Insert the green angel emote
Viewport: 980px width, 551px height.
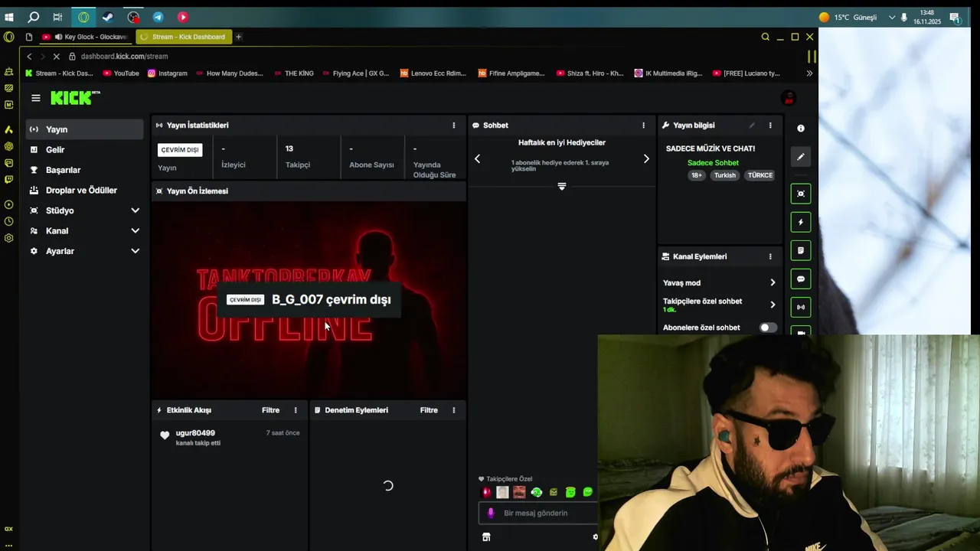pos(570,492)
